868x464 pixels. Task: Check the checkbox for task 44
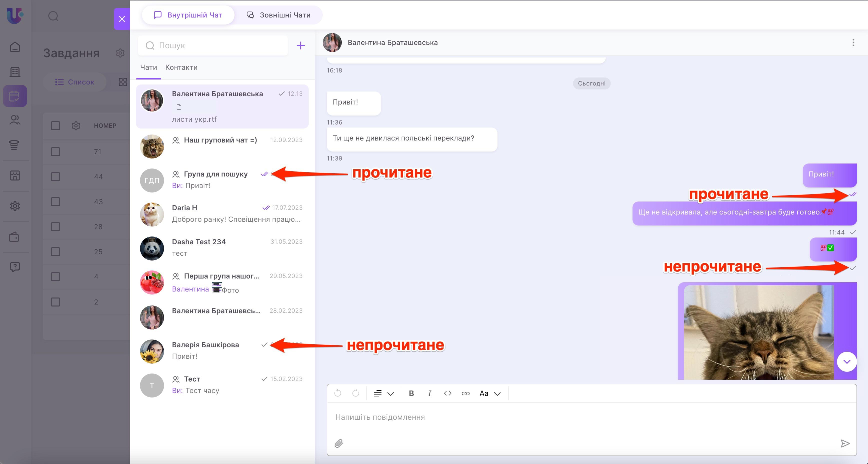[55, 176]
